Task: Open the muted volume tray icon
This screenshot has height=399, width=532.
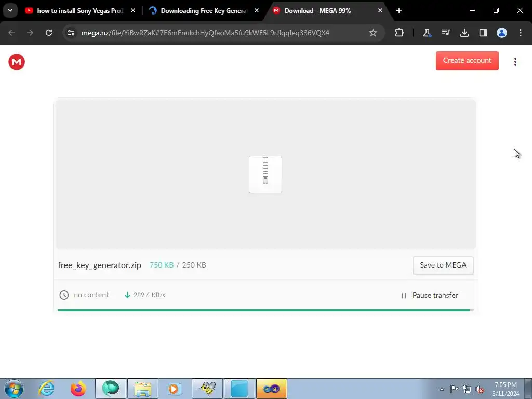Action: tap(480, 389)
